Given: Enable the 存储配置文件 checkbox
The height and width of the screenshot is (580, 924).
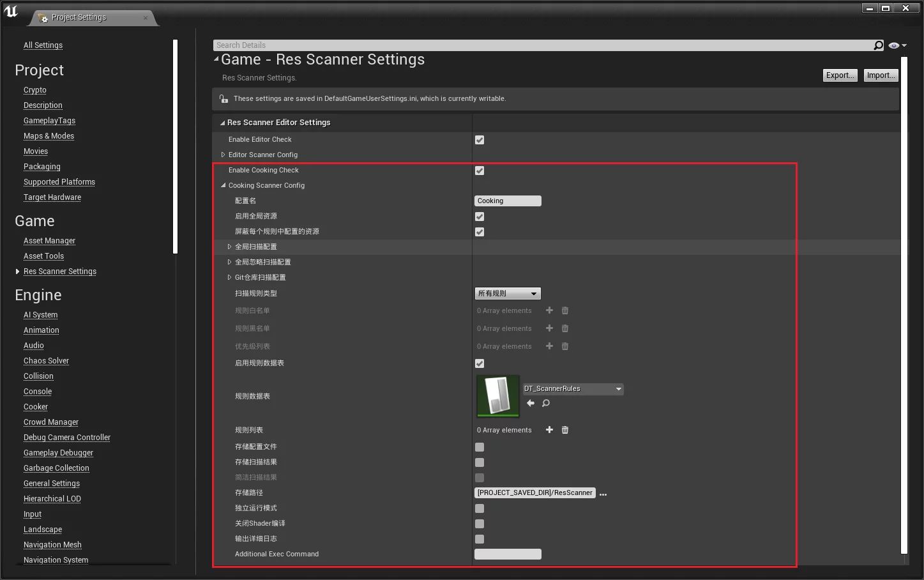Looking at the screenshot, I should coord(480,447).
